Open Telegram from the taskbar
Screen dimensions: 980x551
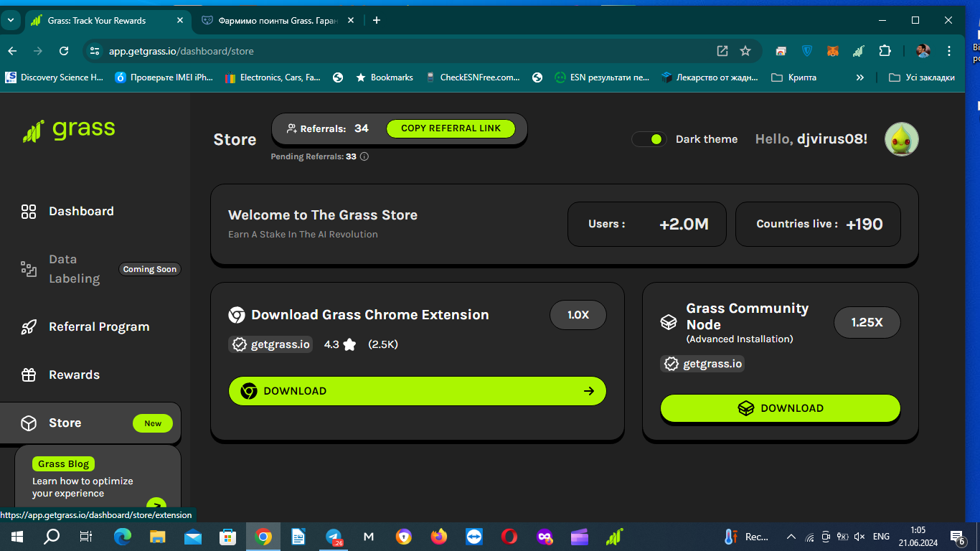[x=334, y=537]
